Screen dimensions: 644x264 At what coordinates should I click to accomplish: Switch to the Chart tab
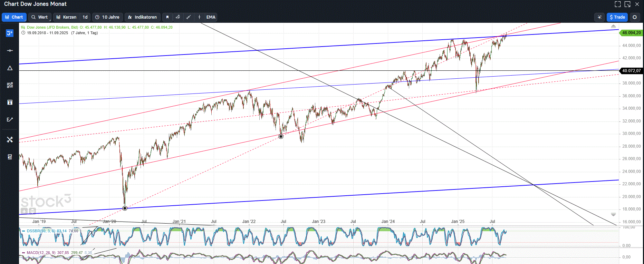(14, 17)
